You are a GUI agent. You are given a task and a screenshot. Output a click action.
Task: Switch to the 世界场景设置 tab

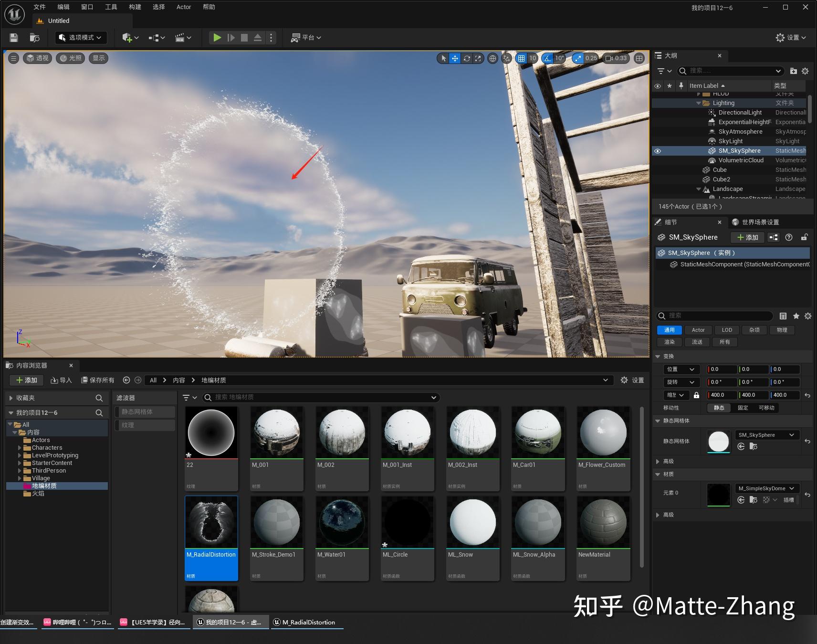[760, 222]
